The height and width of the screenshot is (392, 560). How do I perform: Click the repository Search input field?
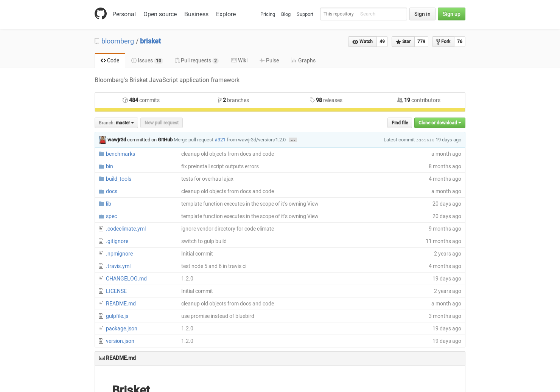[x=382, y=14]
